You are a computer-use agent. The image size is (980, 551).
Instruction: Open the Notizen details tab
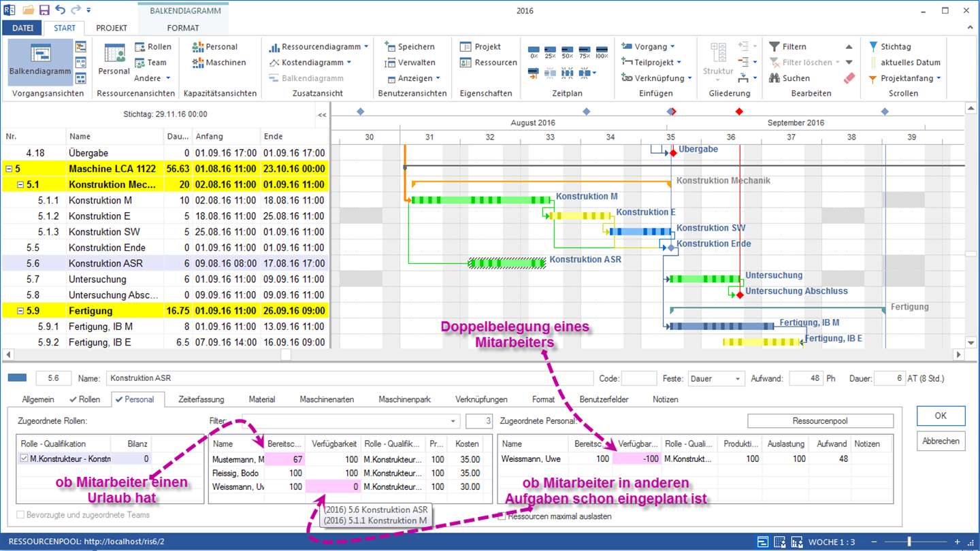coord(665,399)
